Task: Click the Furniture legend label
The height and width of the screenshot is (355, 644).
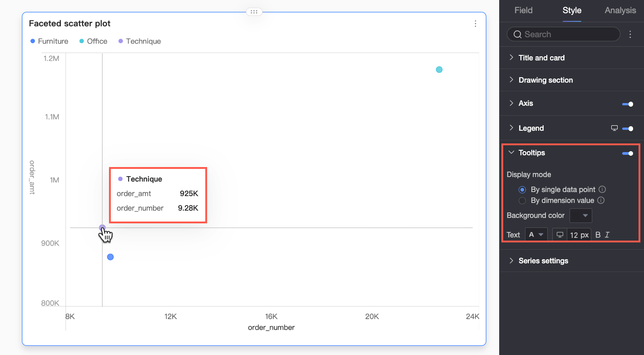Action: coord(53,41)
